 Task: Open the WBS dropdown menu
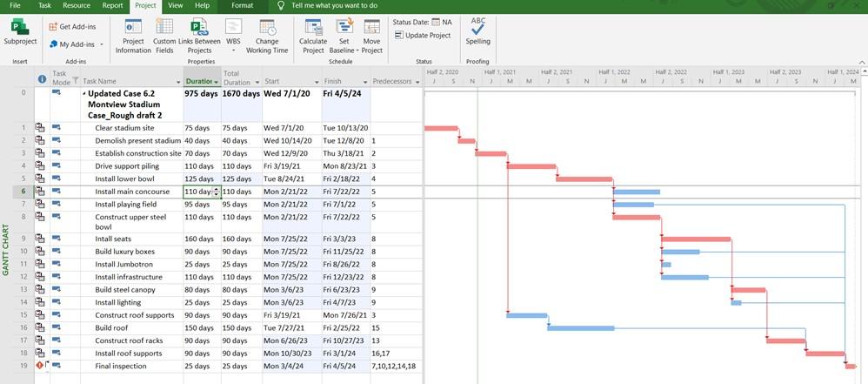233,36
